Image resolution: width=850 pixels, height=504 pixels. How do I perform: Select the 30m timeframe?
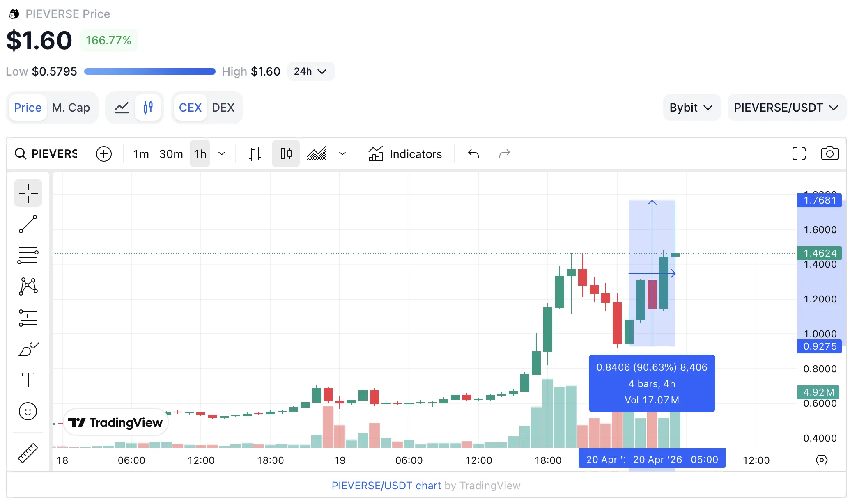tap(171, 154)
